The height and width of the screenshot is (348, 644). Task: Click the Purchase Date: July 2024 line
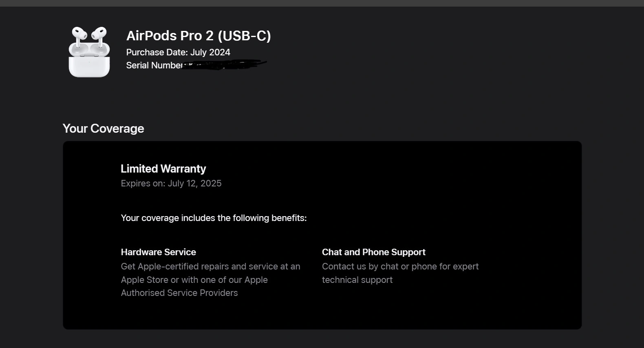178,52
